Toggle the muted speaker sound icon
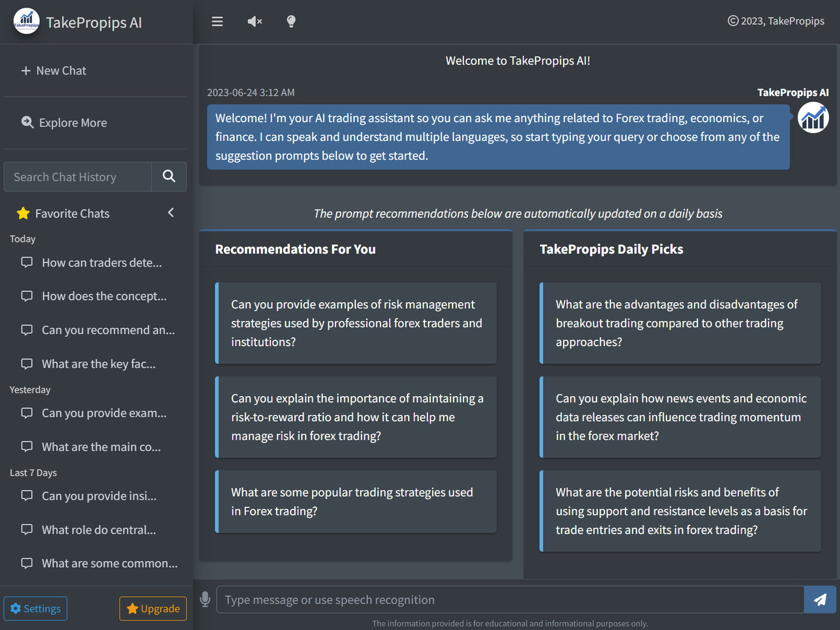 click(255, 22)
